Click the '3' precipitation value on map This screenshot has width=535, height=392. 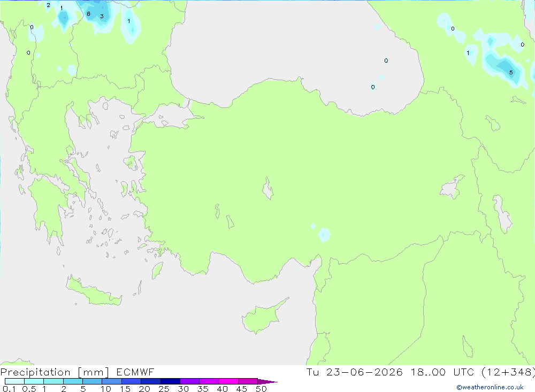pos(102,17)
